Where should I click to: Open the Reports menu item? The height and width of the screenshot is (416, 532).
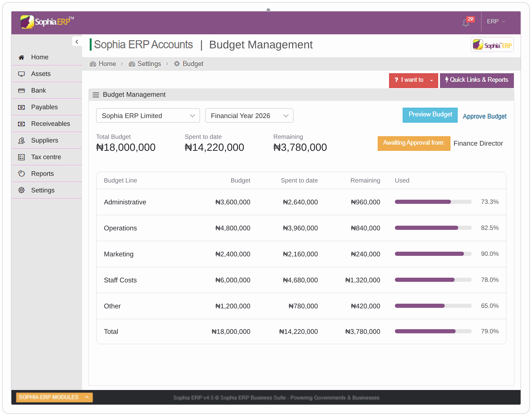[x=47, y=174]
